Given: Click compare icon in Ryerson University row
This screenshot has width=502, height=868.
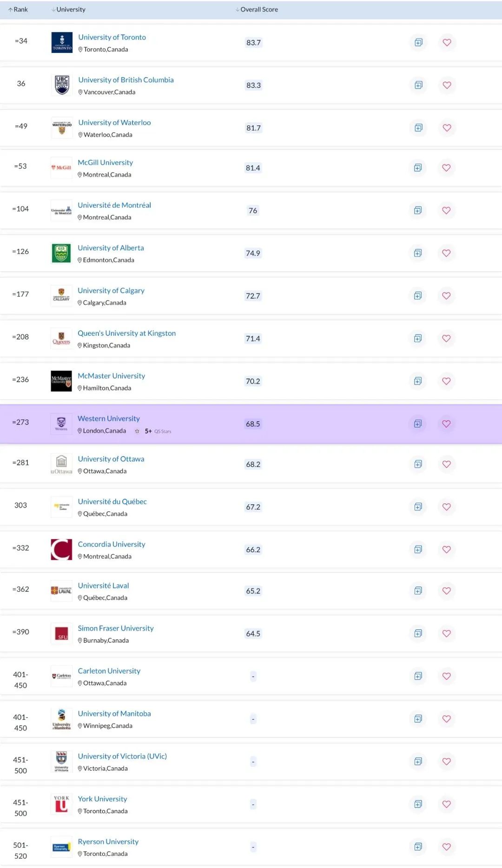Looking at the screenshot, I should pos(418,847).
